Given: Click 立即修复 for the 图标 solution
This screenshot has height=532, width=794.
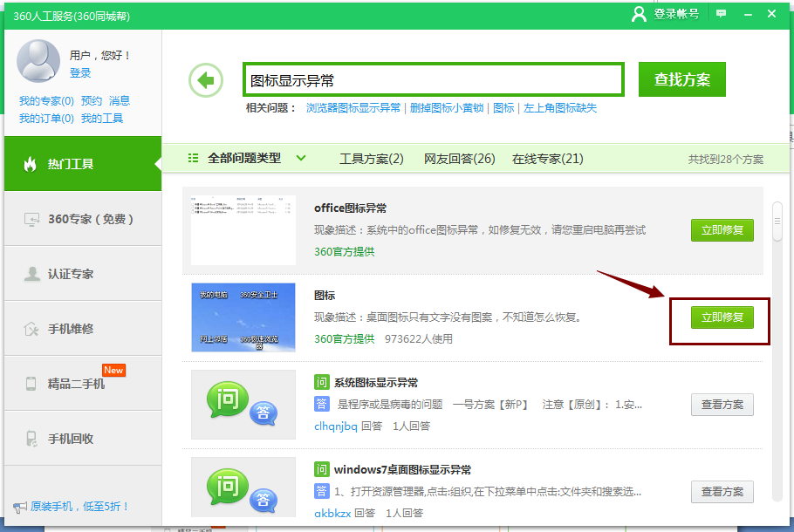Looking at the screenshot, I should point(722,317).
